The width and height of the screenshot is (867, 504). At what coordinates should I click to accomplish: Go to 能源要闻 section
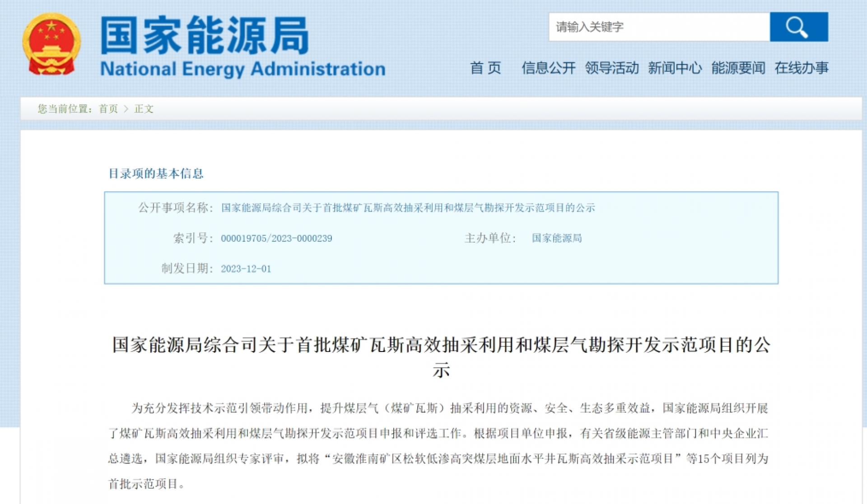(738, 68)
